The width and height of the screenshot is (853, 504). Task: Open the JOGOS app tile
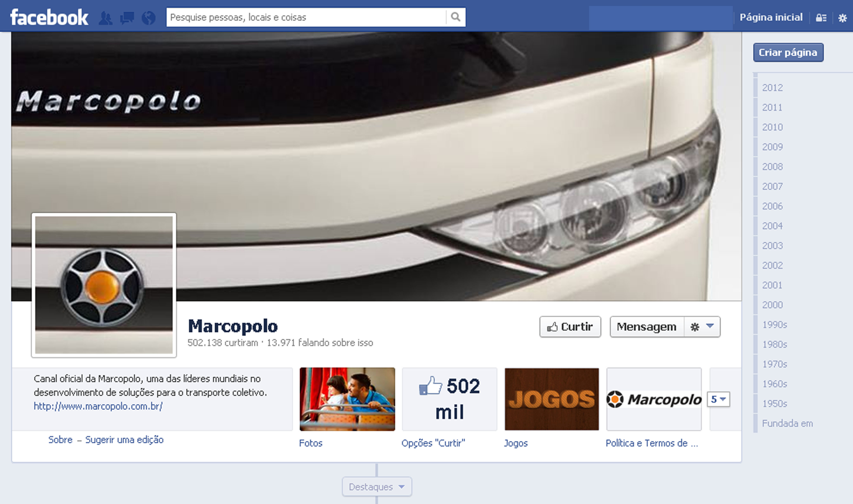[x=552, y=399]
